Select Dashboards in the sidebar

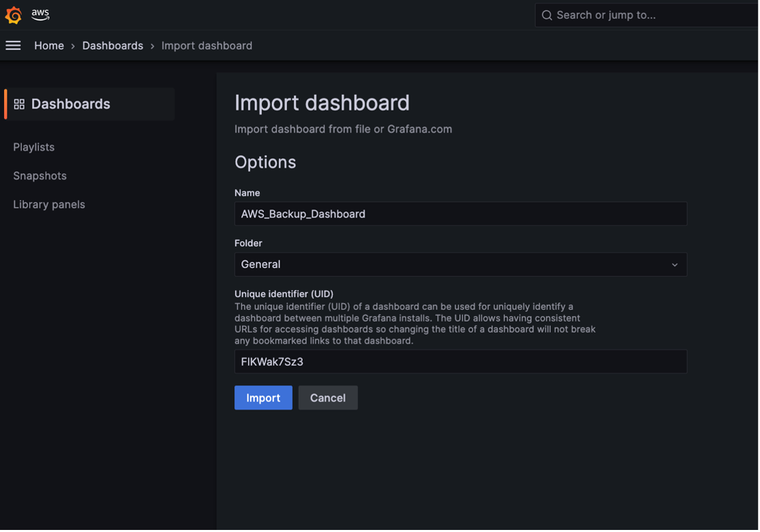pyautogui.click(x=90, y=104)
